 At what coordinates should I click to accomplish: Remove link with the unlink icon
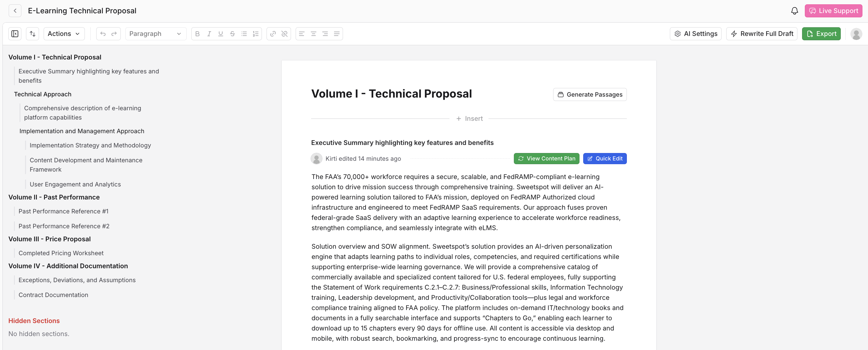coord(284,34)
